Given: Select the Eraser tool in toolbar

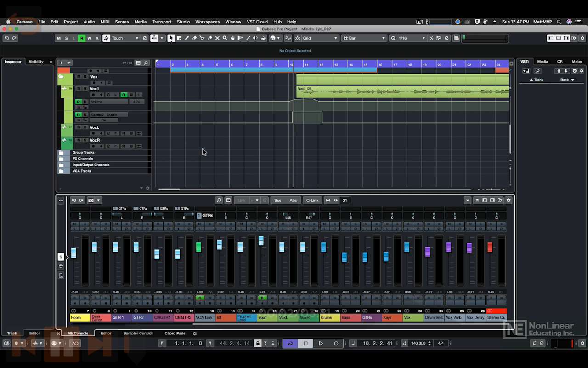Looking at the screenshot, I should coord(194,38).
